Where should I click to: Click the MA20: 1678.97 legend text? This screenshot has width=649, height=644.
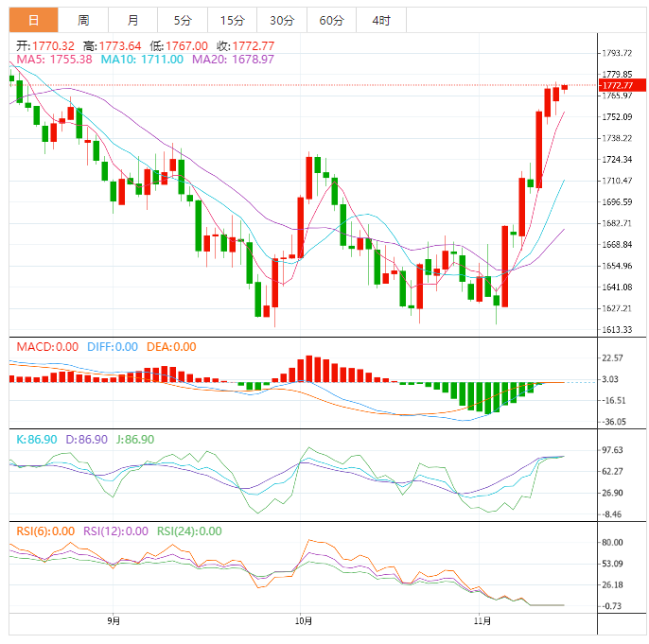point(233,60)
